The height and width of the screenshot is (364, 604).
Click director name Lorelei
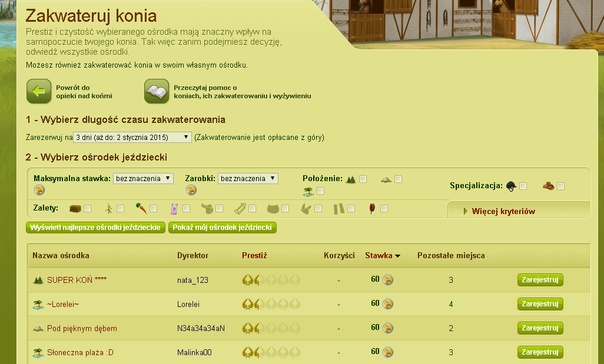pos(188,305)
